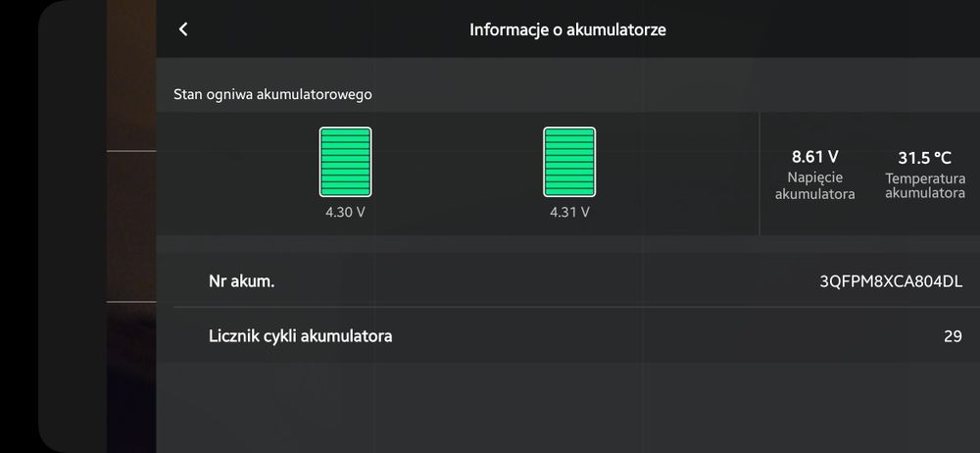Viewport: 980px width, 453px height.
Task: Click empty area below the cycle counter
Action: point(568,407)
